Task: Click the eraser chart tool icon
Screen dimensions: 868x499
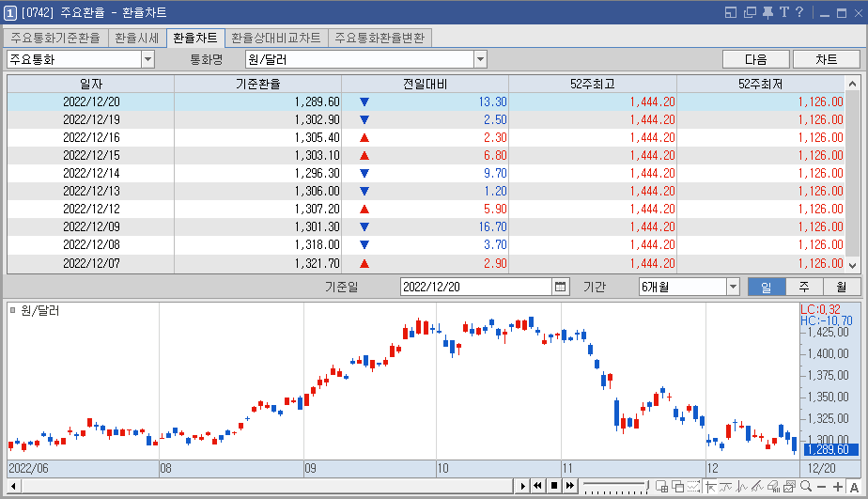Action: point(773,486)
